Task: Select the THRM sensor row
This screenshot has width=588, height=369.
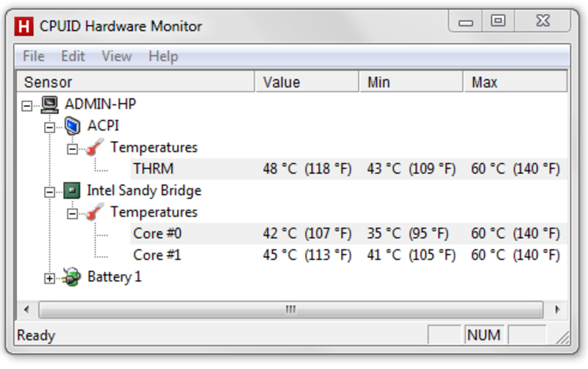Action: click(x=348, y=169)
